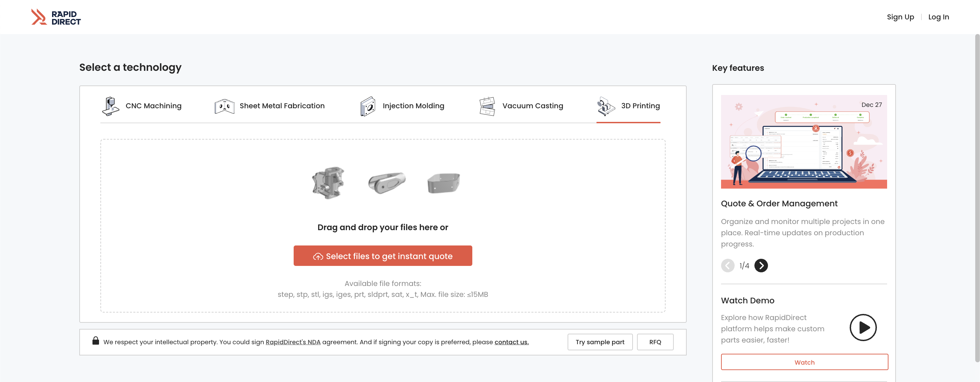The height and width of the screenshot is (382, 980).
Task: Click Sign Up in the header
Action: pyautogui.click(x=900, y=17)
